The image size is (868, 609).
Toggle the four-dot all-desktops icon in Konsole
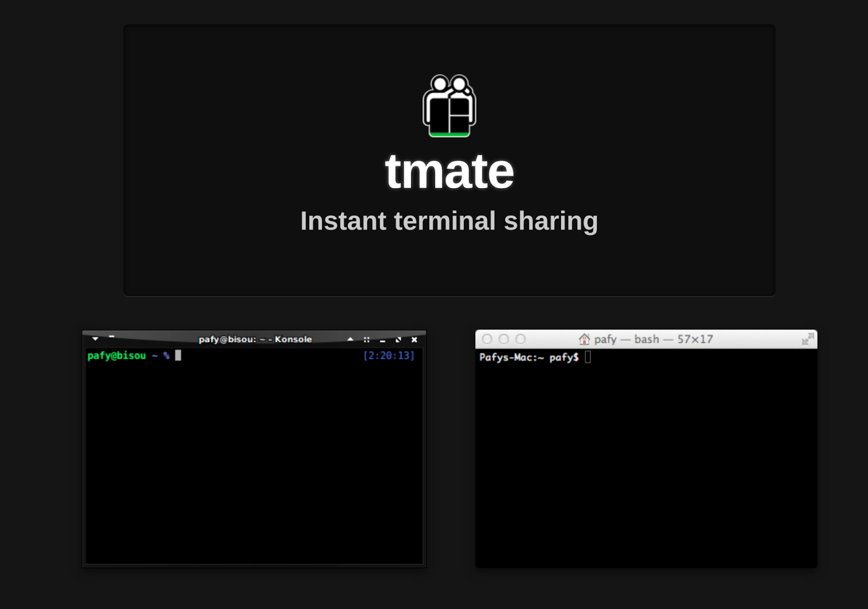367,340
